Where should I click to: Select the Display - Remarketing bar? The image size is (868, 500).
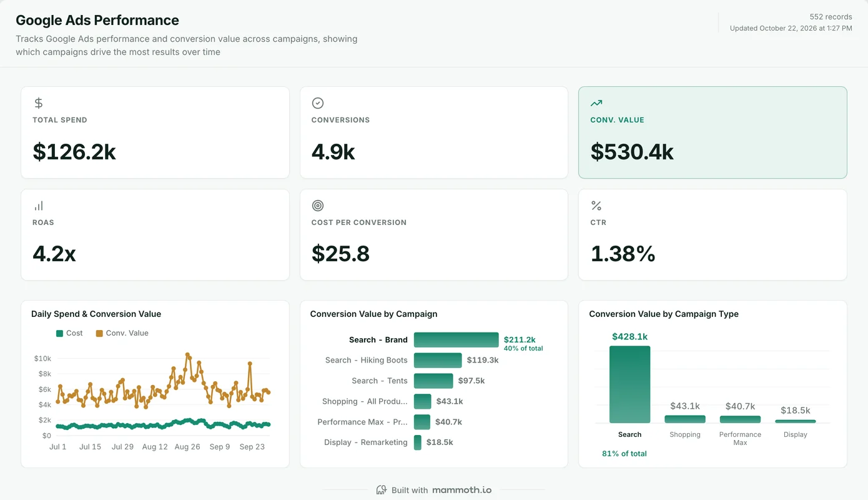click(418, 442)
